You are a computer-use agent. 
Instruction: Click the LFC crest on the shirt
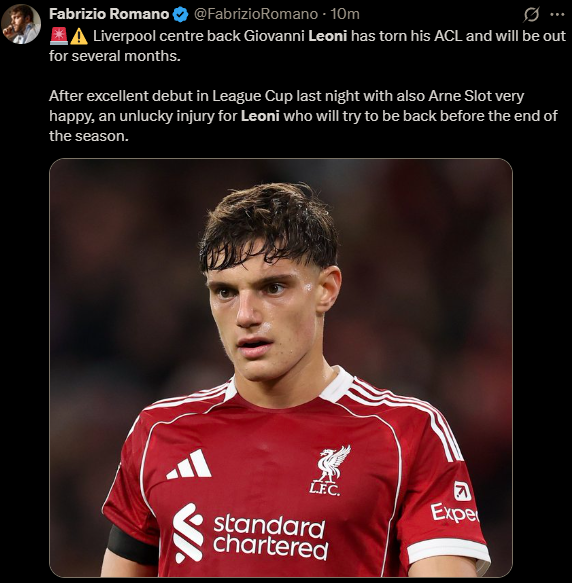tap(329, 471)
